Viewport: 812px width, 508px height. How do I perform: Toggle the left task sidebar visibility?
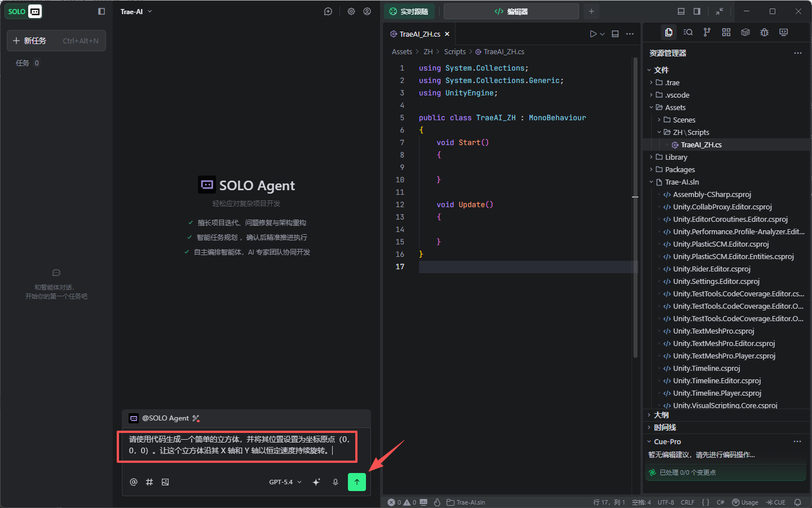pos(101,11)
